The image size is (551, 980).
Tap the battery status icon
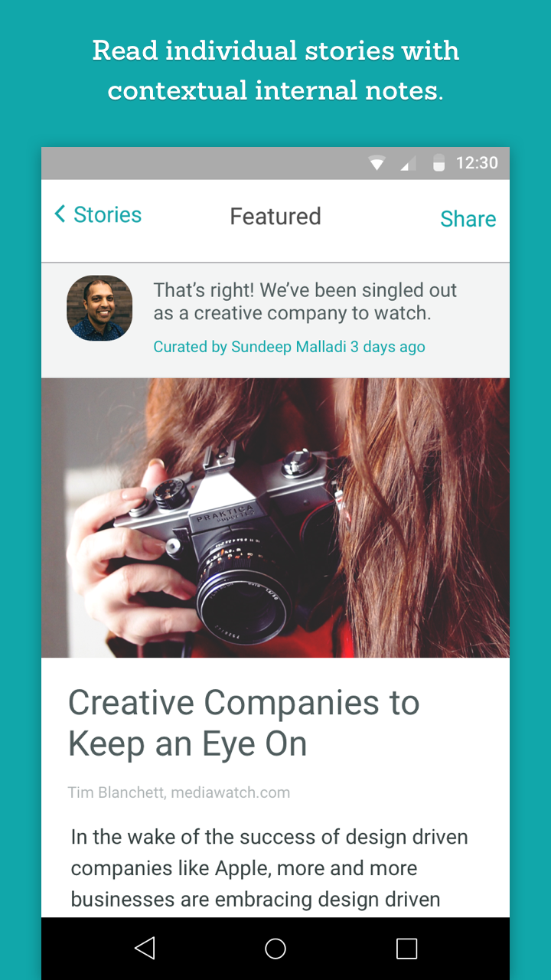point(439,163)
